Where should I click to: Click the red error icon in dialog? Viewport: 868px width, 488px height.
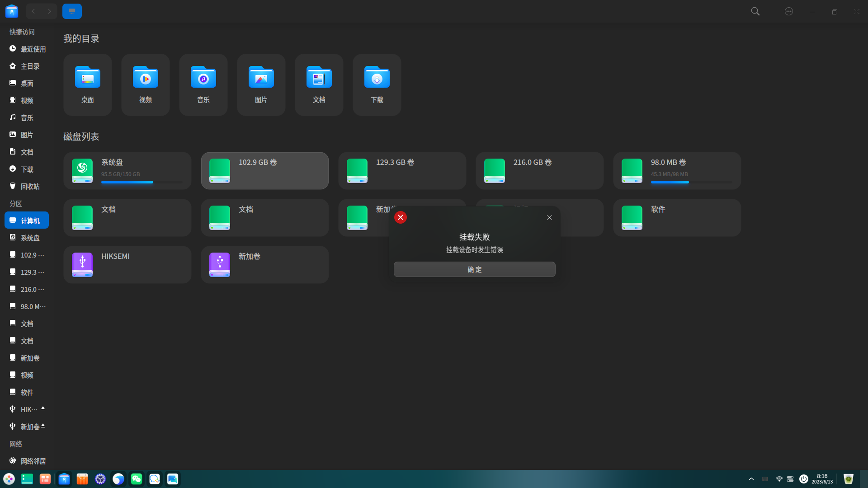(401, 217)
